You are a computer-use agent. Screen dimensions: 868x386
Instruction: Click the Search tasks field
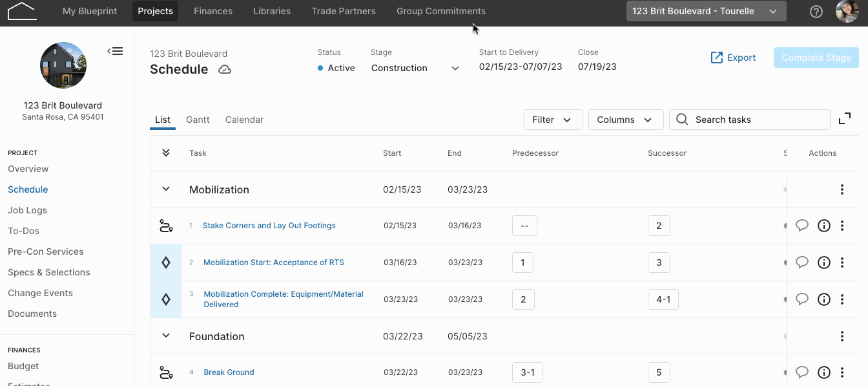pyautogui.click(x=750, y=120)
